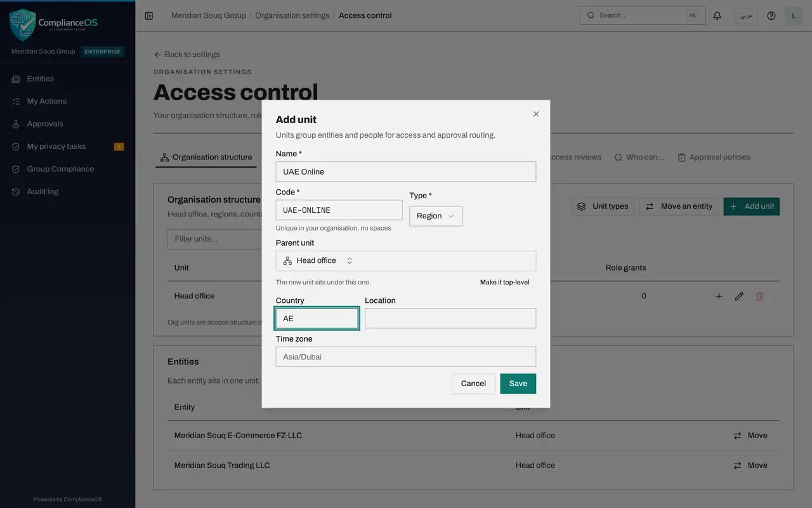Screen dimensions: 812x508
Task: Close the Add unit dialog
Action: 536,114
